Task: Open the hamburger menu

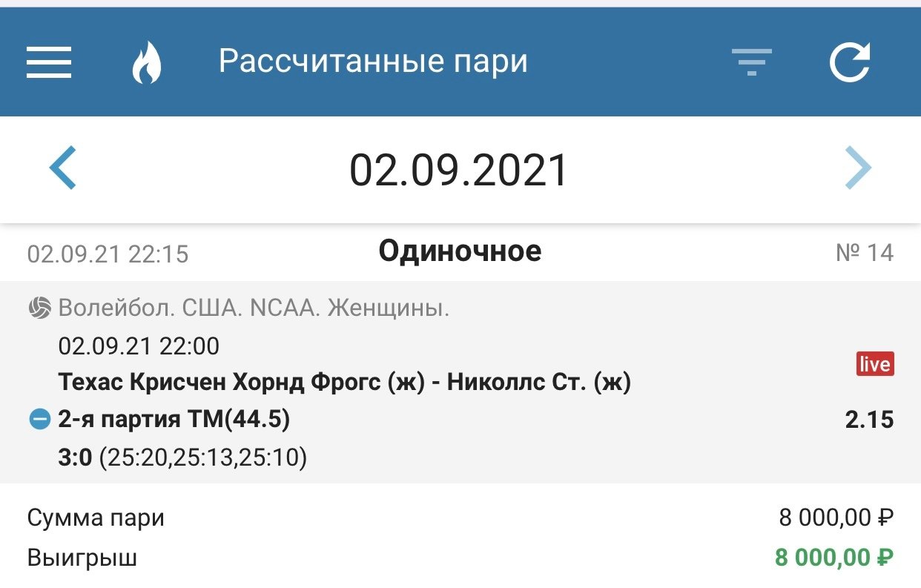Action: [x=49, y=62]
